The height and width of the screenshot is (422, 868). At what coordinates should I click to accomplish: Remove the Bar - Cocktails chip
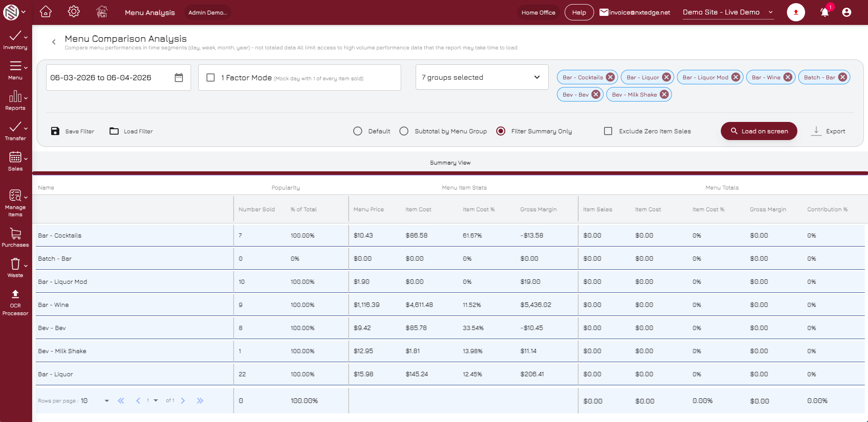pyautogui.click(x=610, y=77)
